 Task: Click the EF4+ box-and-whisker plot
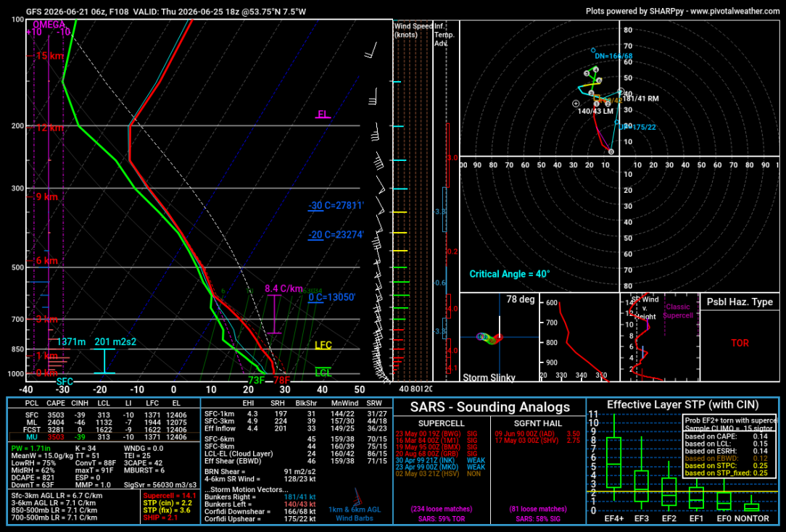pyautogui.click(x=613, y=457)
